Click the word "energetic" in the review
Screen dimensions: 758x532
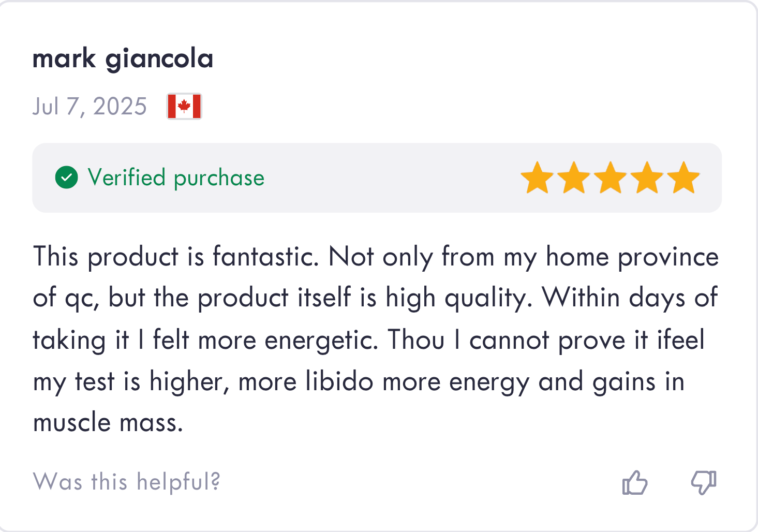point(320,341)
